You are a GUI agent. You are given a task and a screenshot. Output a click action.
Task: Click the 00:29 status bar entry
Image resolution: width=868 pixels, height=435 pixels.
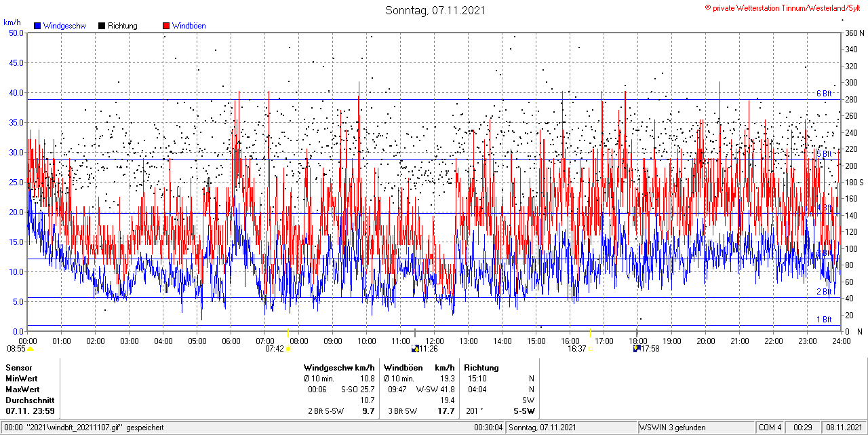pos(804,428)
